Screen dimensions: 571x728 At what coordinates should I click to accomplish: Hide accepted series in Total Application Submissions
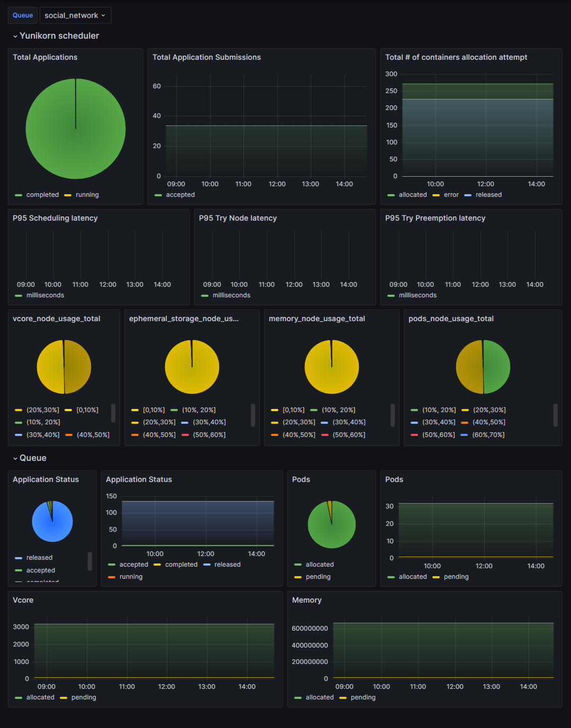(x=180, y=195)
